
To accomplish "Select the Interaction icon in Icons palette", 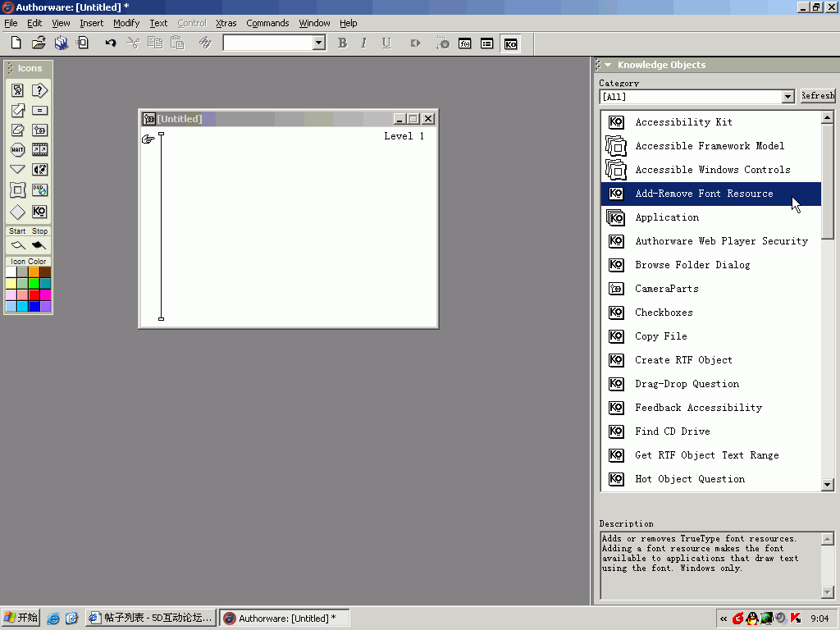I will (39, 90).
